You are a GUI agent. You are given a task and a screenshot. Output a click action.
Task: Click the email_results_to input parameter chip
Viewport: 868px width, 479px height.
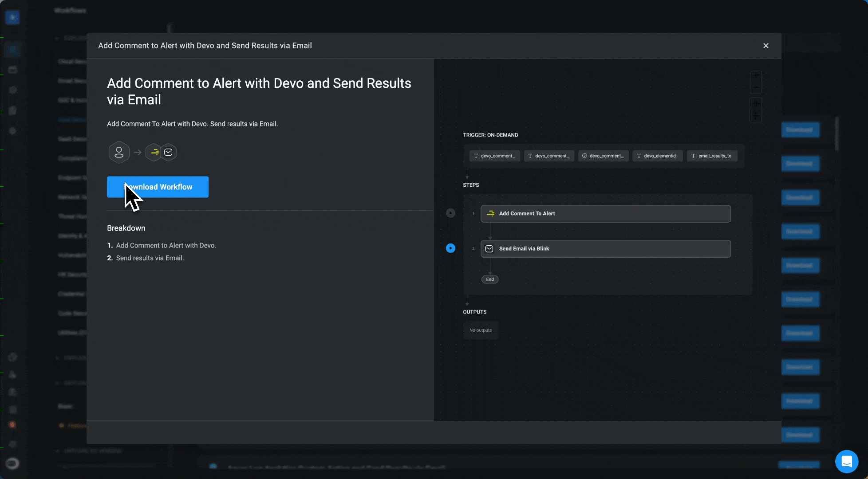(712, 156)
